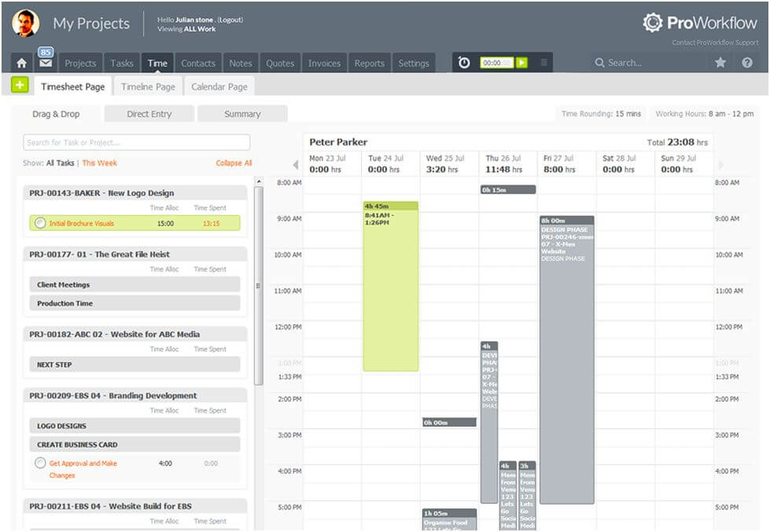Open the timer list menu icon
The height and width of the screenshot is (532, 770).
pos(543,63)
